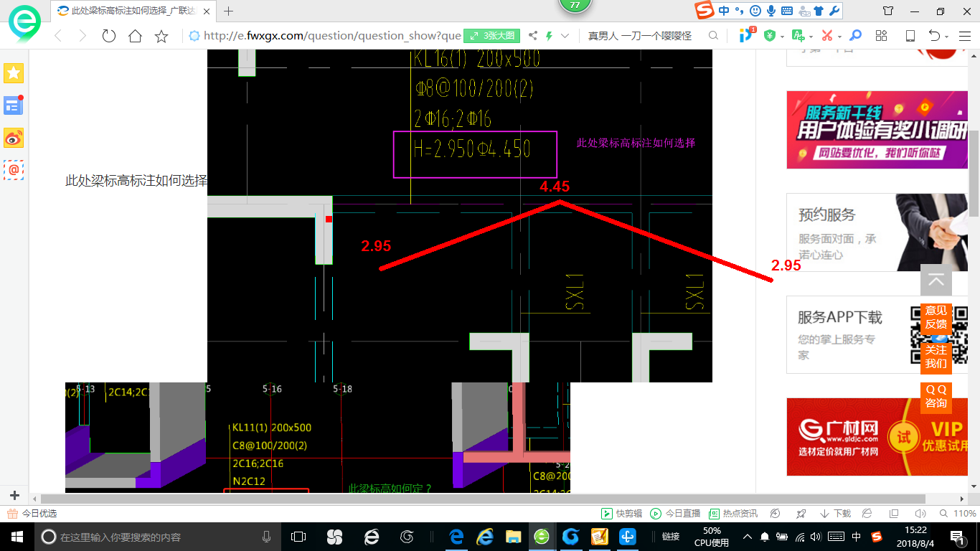Image resolution: width=980 pixels, height=551 pixels.
Task: Toggle the page mute speaker icon
Action: [x=920, y=514]
